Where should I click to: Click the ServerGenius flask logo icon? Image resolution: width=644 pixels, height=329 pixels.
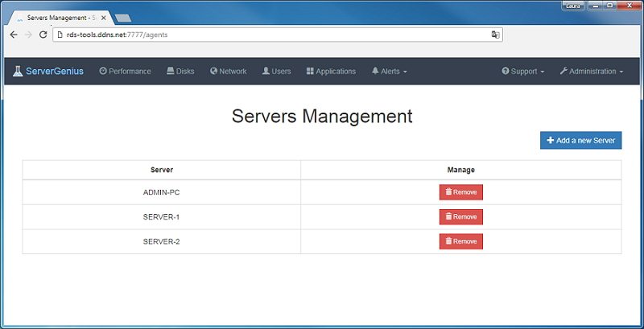[x=18, y=72]
